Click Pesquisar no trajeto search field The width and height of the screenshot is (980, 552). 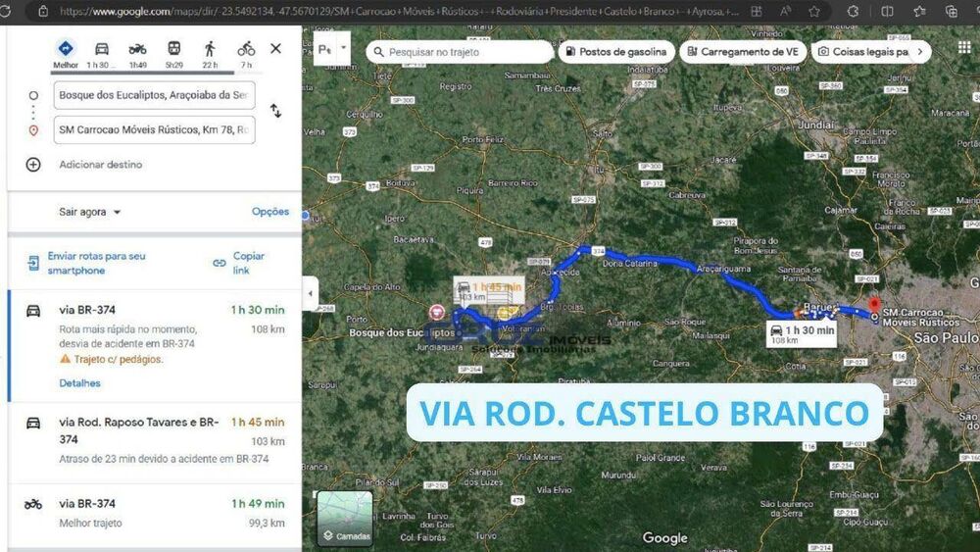(x=460, y=52)
